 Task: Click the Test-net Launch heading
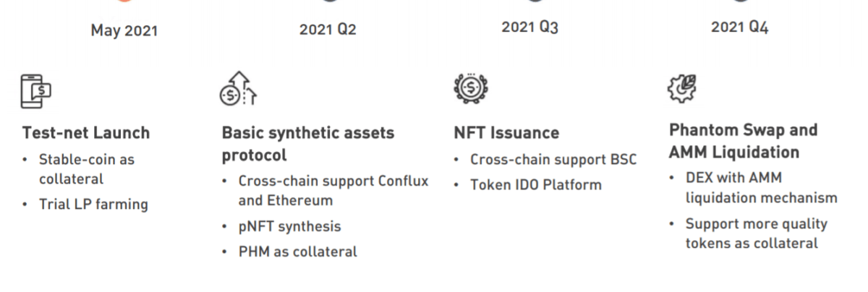pos(86,133)
